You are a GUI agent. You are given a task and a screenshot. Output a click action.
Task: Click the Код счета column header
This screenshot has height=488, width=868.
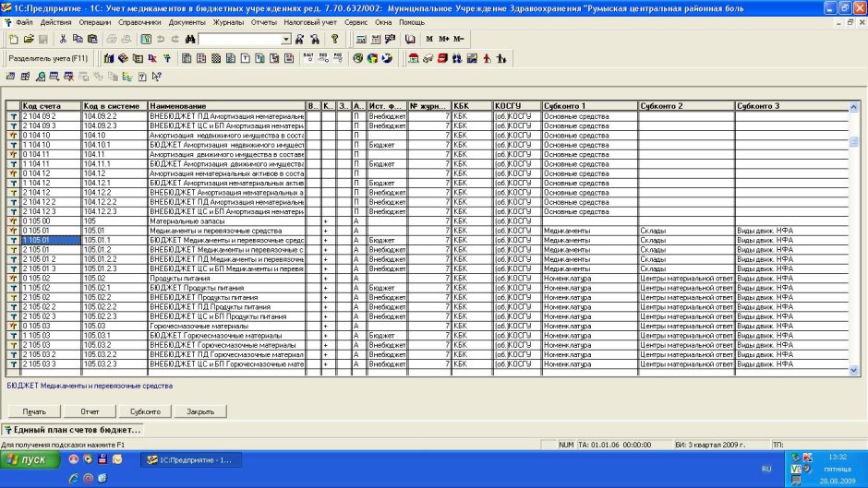click(x=51, y=106)
